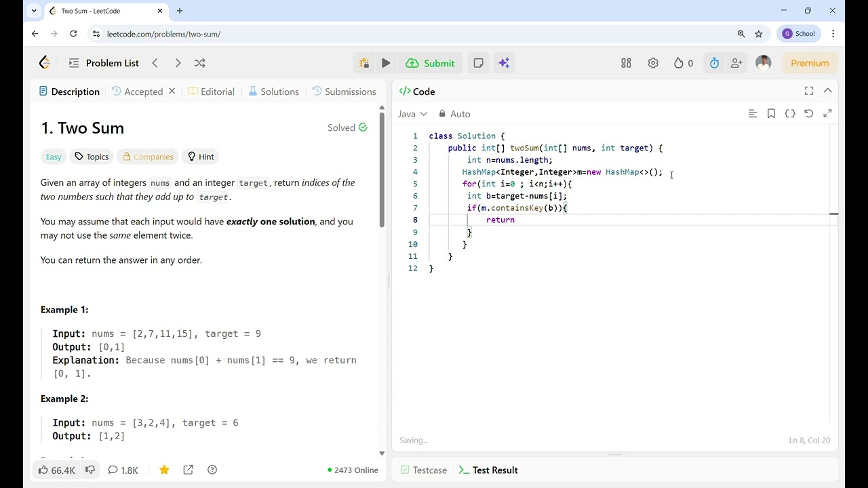Reload the page
Screen dimensions: 868x488
(x=73, y=34)
